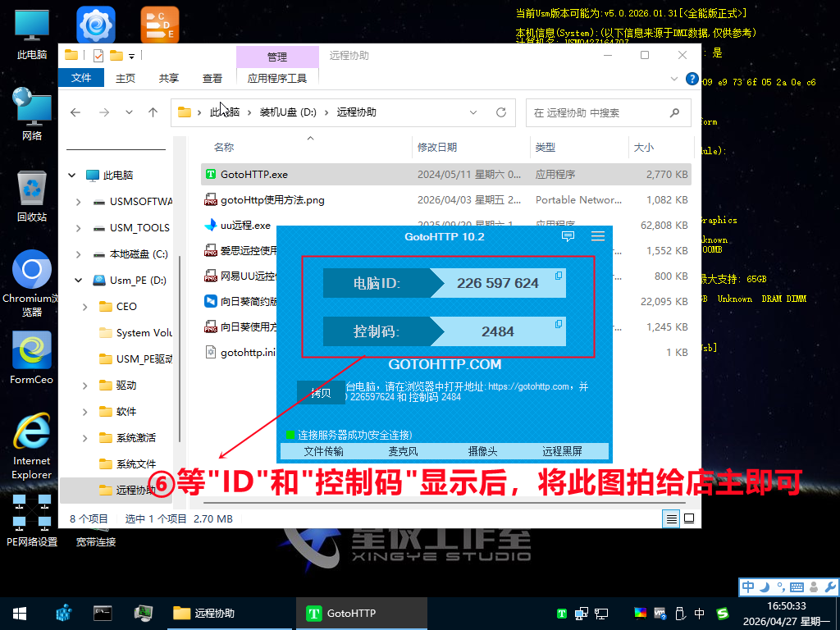
Task: Expand the ribbon with the chevron arrow
Action: pos(674,79)
